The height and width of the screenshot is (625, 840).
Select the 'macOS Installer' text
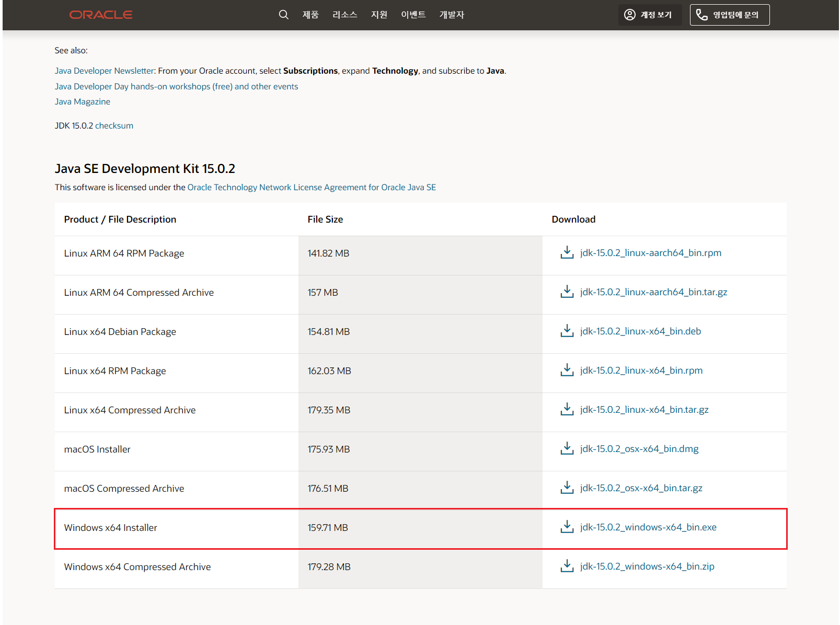click(97, 449)
